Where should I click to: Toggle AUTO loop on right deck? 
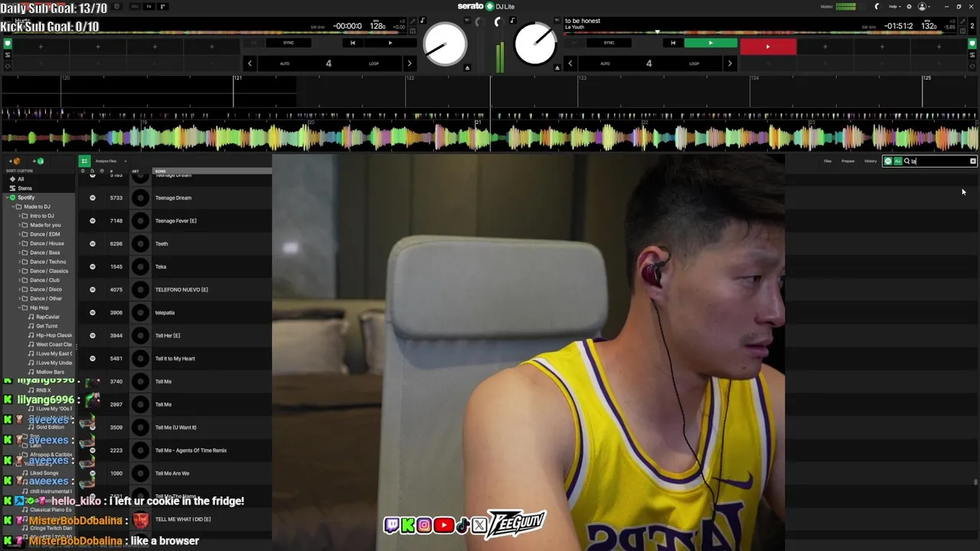[x=605, y=64]
